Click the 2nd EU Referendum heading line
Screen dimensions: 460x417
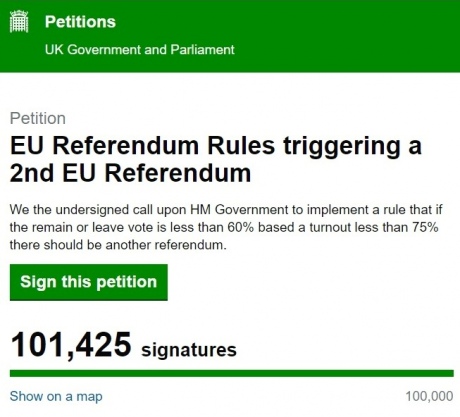[130, 173]
